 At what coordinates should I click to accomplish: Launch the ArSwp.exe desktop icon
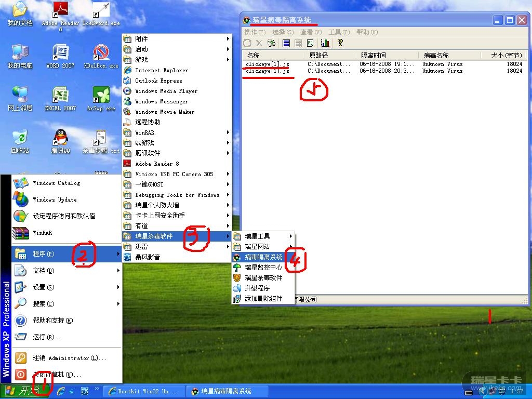point(101,99)
